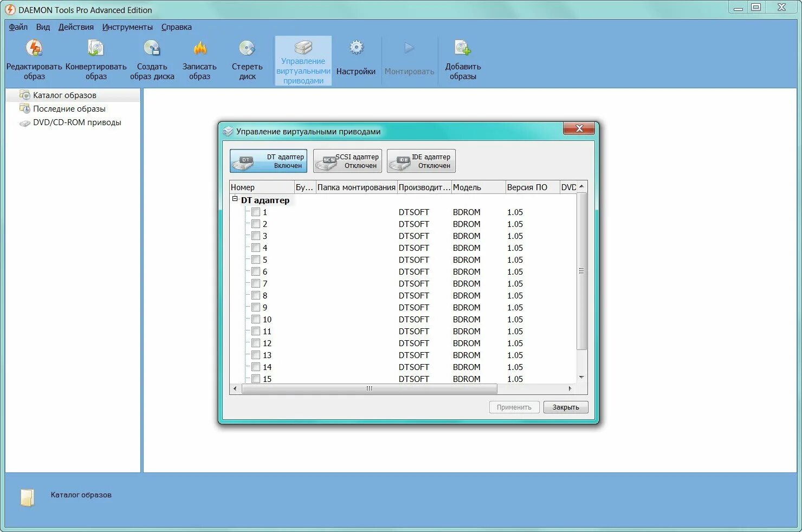Viewport: 802px width, 532px height.
Task: Sort by Модель column header
Action: 478,187
